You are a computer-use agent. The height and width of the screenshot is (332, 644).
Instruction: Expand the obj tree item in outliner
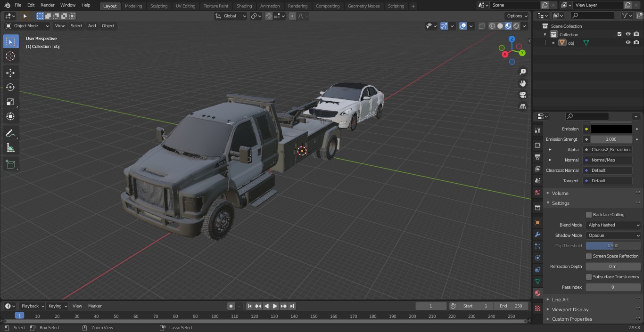click(x=553, y=43)
